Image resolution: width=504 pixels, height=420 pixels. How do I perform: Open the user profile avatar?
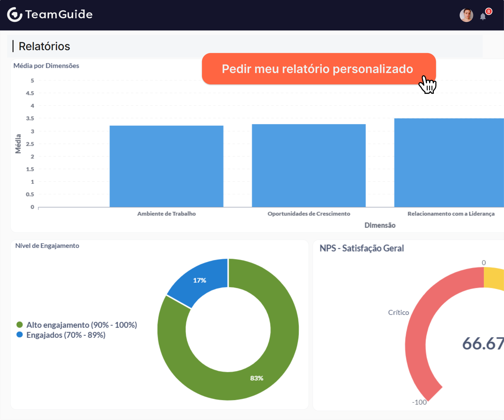466,15
